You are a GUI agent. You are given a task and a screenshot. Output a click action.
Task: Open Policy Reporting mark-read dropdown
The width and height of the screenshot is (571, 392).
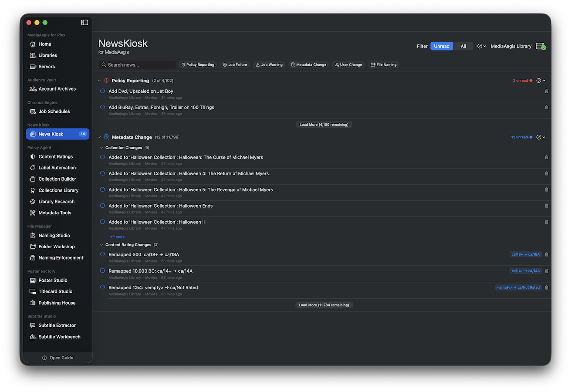pyautogui.click(x=541, y=81)
